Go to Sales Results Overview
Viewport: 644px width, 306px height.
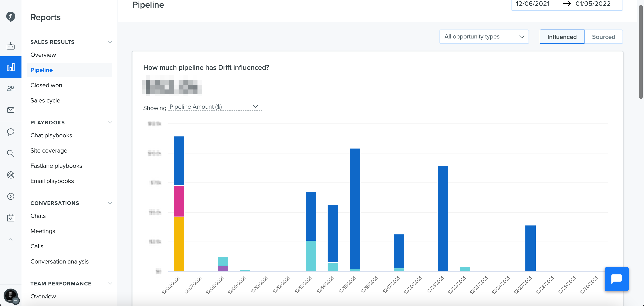[43, 55]
